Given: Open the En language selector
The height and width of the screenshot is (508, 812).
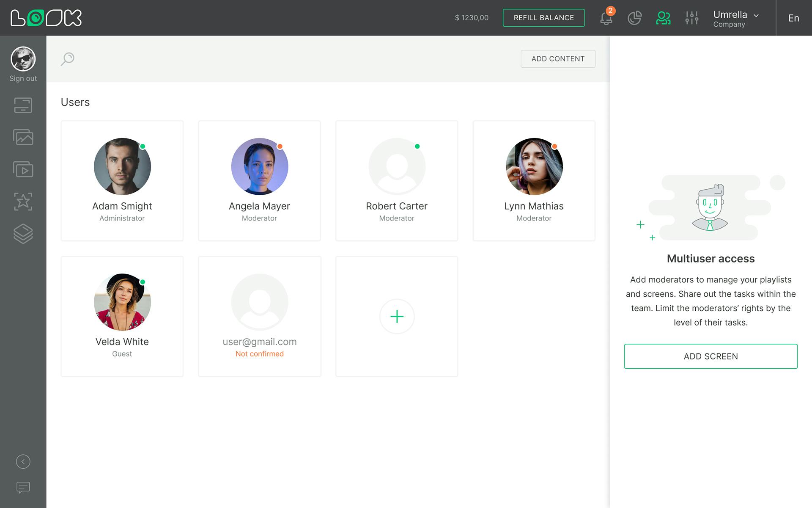Looking at the screenshot, I should tap(793, 18).
